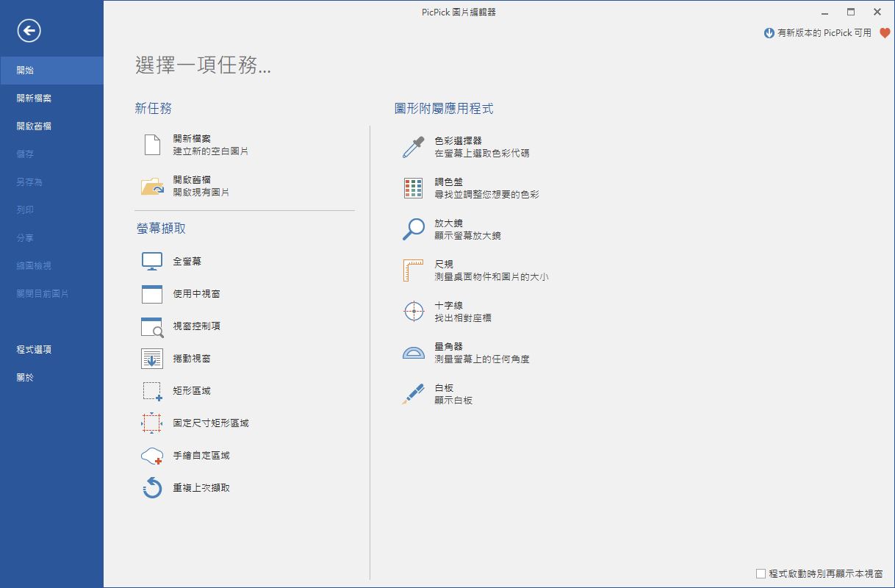Click the 十字線 title text
Image resolution: width=895 pixels, height=588 pixels.
click(448, 305)
